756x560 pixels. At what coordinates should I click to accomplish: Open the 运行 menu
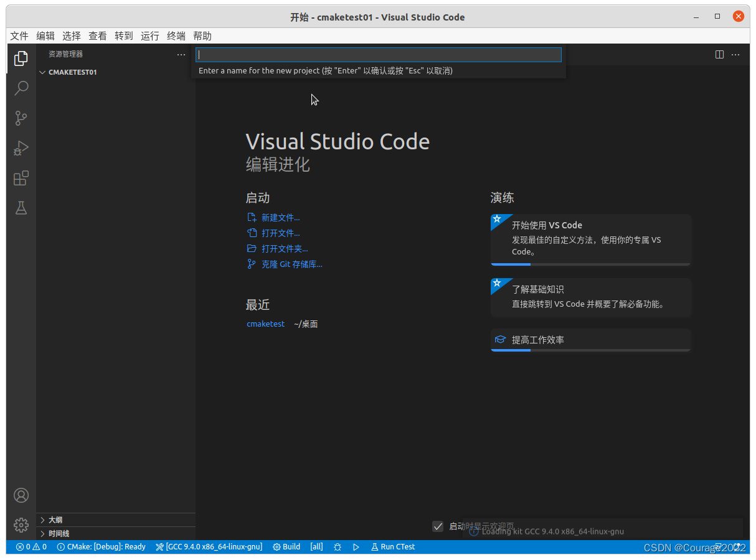point(150,36)
